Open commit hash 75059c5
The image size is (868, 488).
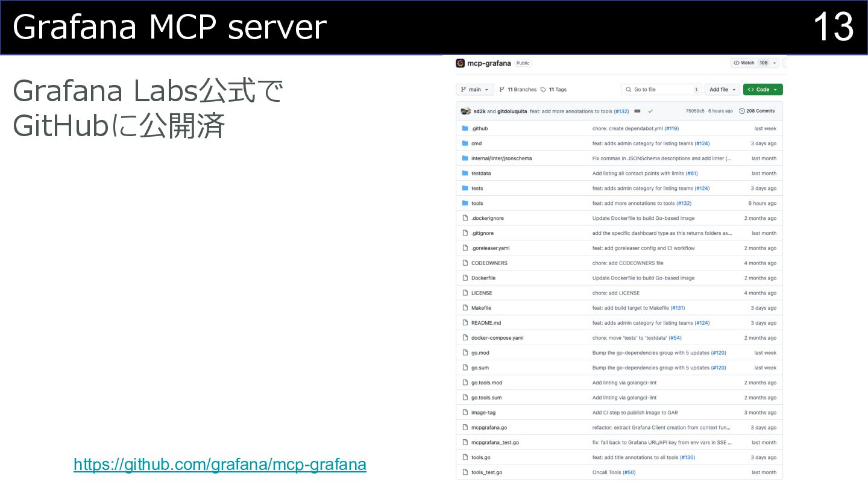point(696,111)
